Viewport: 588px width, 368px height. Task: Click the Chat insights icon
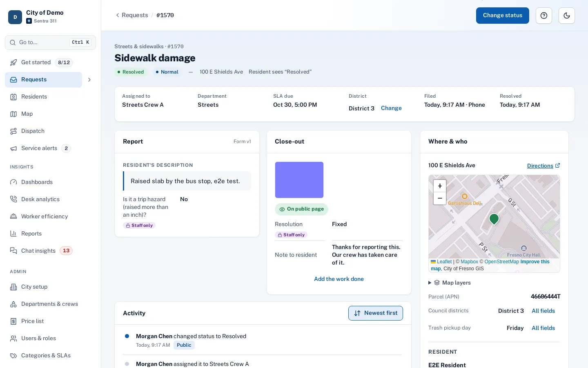[x=13, y=251]
